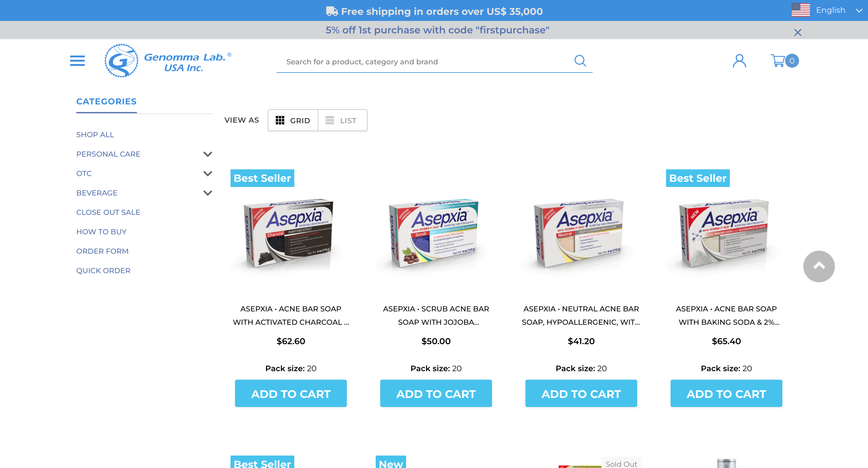This screenshot has width=868, height=468.
Task: Expand the OTC category chevron
Action: click(207, 174)
